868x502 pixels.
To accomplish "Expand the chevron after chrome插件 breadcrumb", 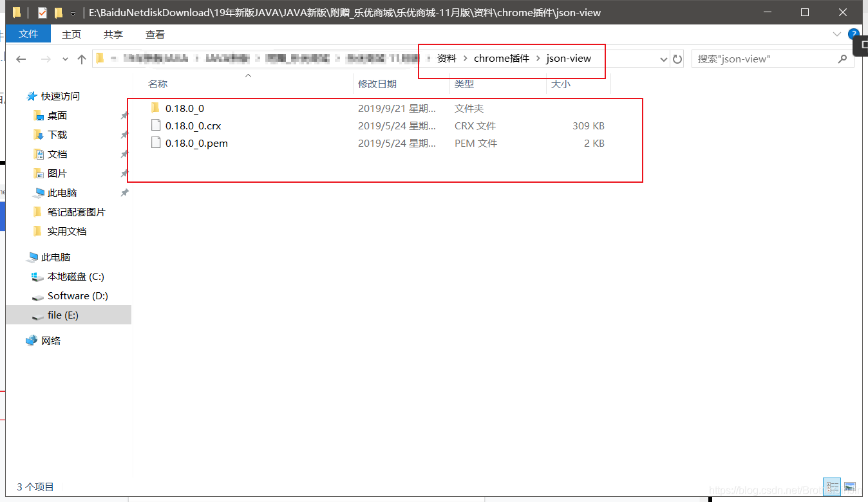I will point(538,59).
